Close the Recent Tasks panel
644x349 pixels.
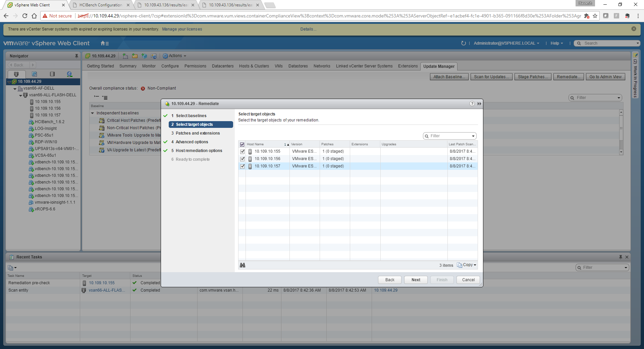click(x=627, y=257)
